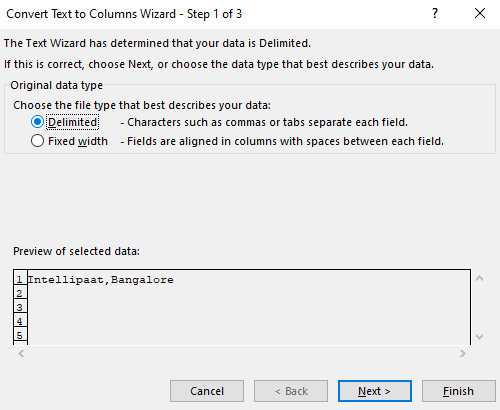Click row number 4 in preview
The height and width of the screenshot is (410, 500).
(x=20, y=321)
